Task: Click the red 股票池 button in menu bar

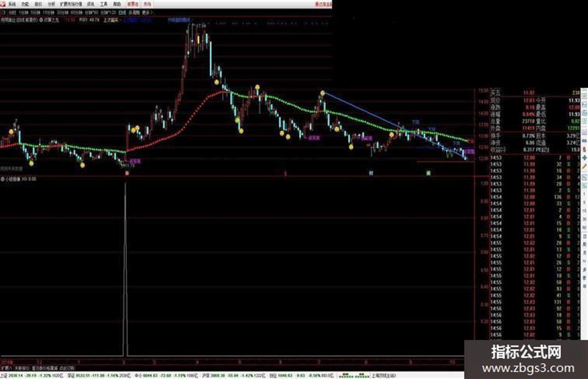Action: (x=133, y=4)
